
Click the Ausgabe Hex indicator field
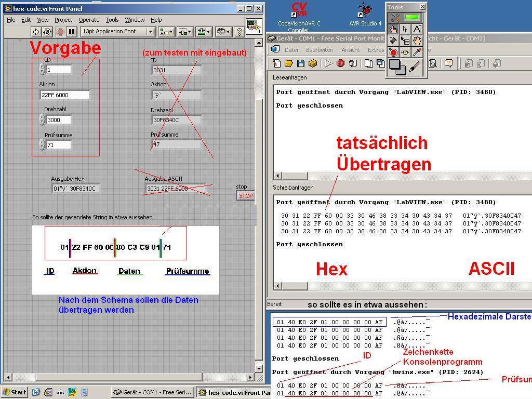(x=75, y=188)
